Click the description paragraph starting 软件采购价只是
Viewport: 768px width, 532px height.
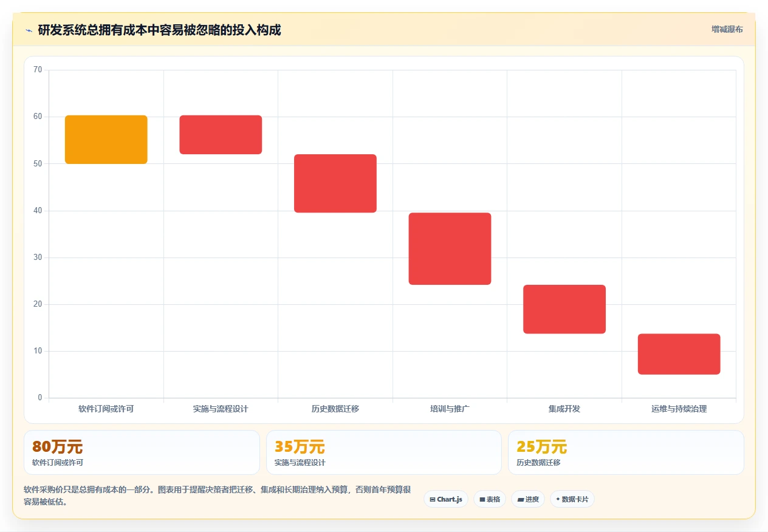[x=218, y=496]
